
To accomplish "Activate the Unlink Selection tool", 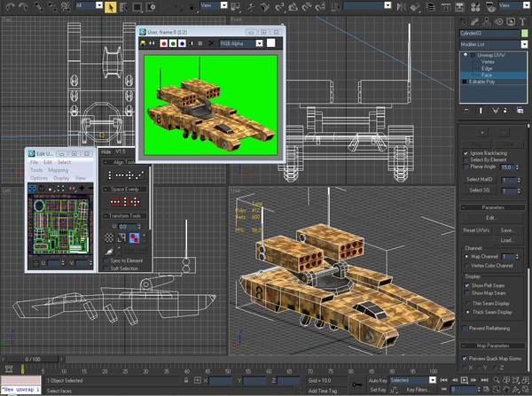I will pyautogui.click(x=52, y=6).
